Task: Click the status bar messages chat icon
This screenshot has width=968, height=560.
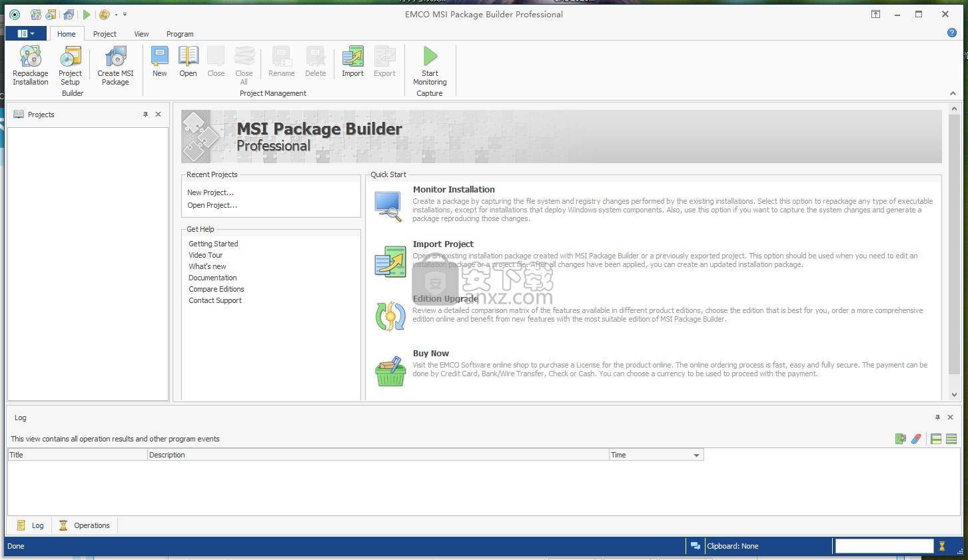Action: coord(696,546)
